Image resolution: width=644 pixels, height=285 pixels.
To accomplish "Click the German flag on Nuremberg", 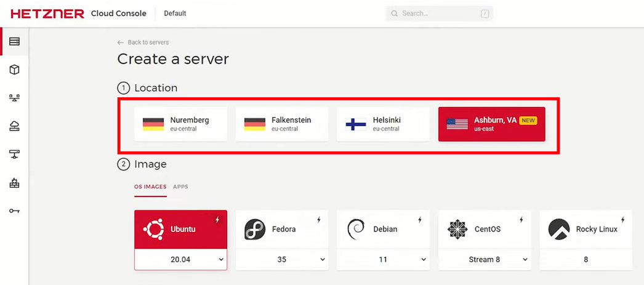I will (x=153, y=124).
